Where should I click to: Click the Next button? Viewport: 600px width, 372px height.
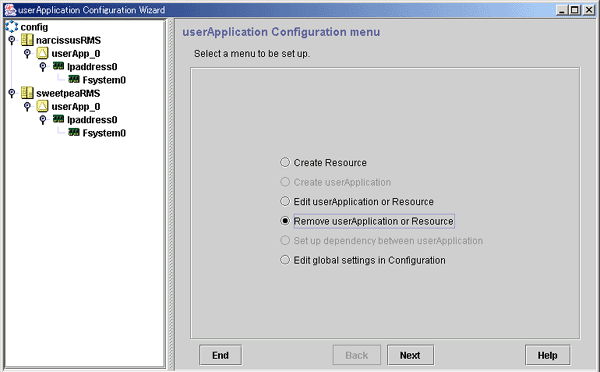(411, 355)
